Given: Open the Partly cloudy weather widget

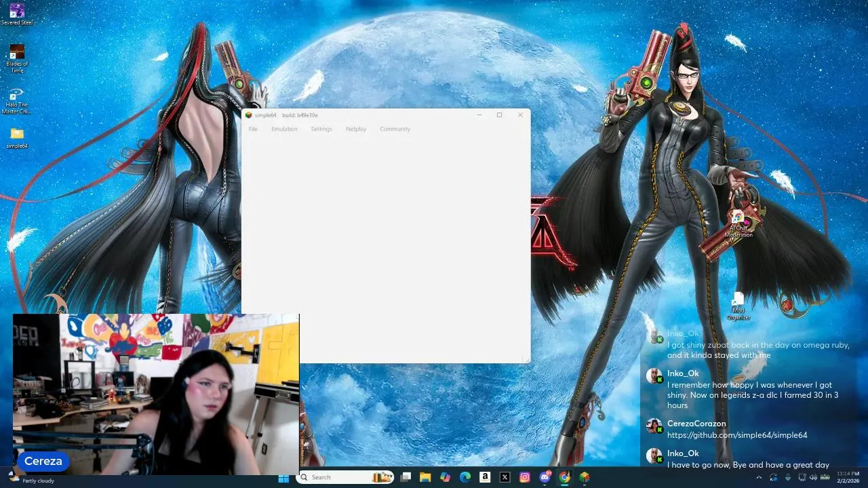Looking at the screenshot, I should pyautogui.click(x=31, y=477).
